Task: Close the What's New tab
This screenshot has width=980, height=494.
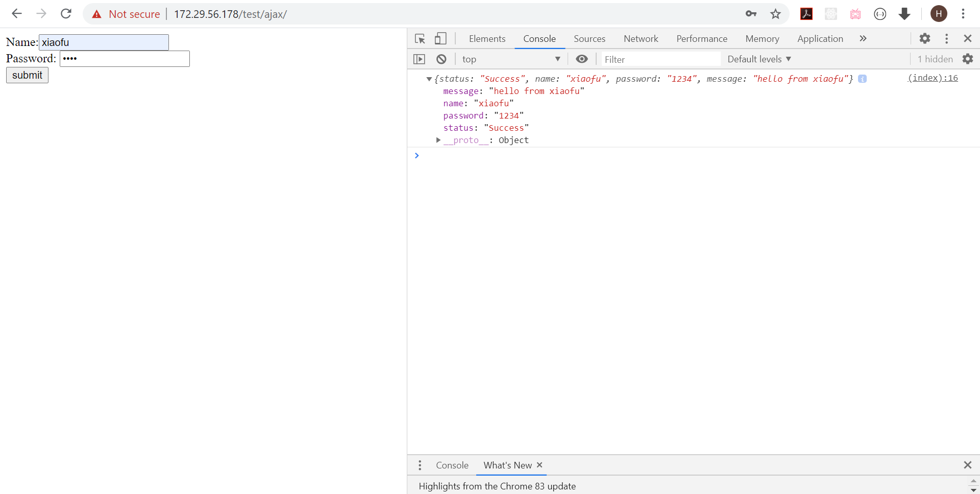Action: 540,465
